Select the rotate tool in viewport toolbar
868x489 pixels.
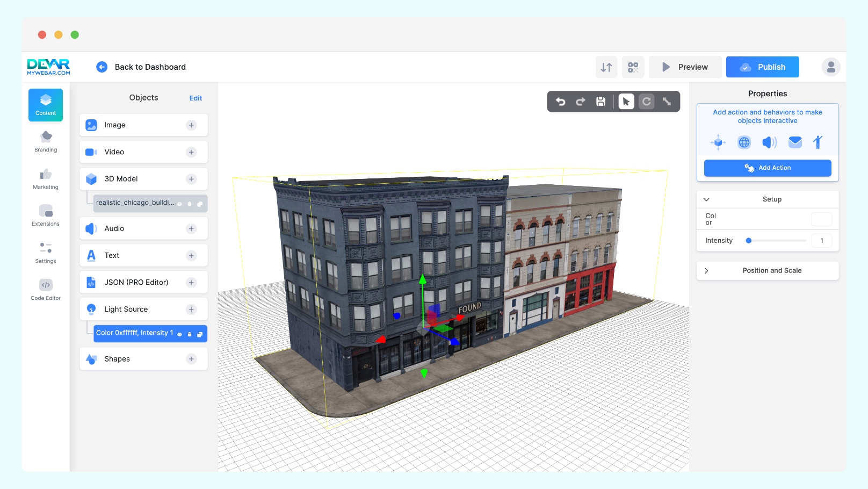tap(647, 102)
